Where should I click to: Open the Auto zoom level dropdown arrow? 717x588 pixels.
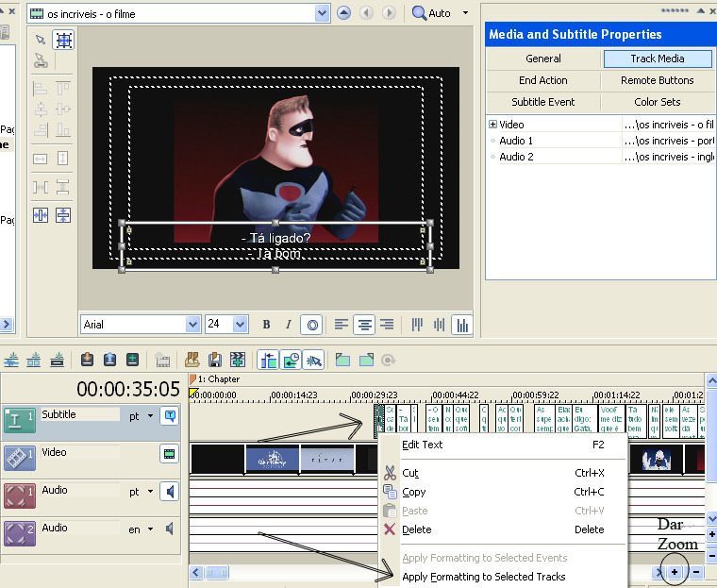(465, 13)
